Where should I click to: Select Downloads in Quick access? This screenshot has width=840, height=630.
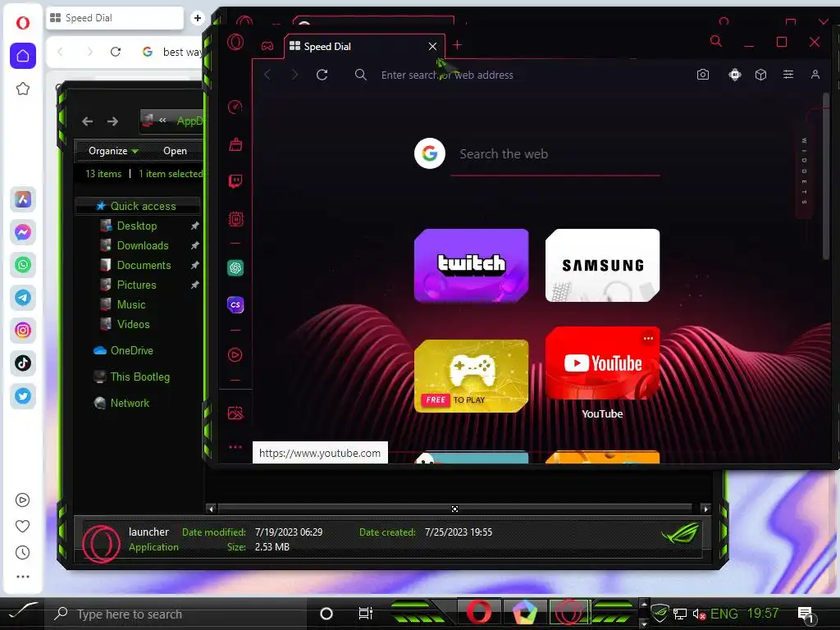click(x=143, y=245)
